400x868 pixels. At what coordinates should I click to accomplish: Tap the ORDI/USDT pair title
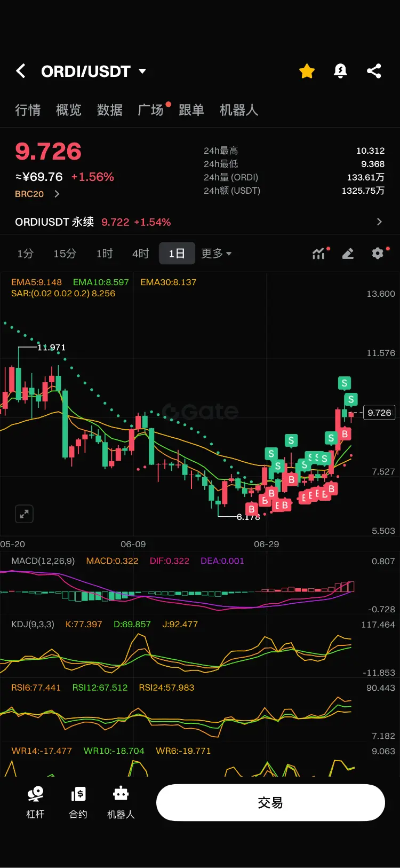coord(86,71)
